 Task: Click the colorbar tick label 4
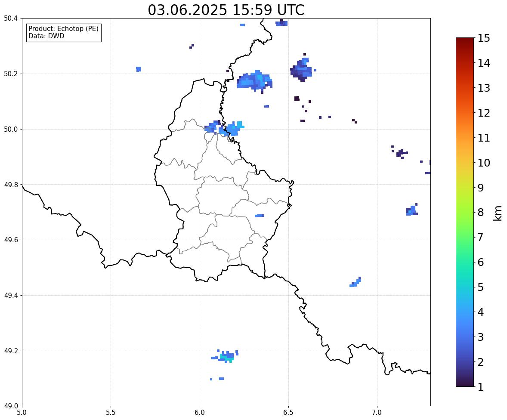[480, 312]
